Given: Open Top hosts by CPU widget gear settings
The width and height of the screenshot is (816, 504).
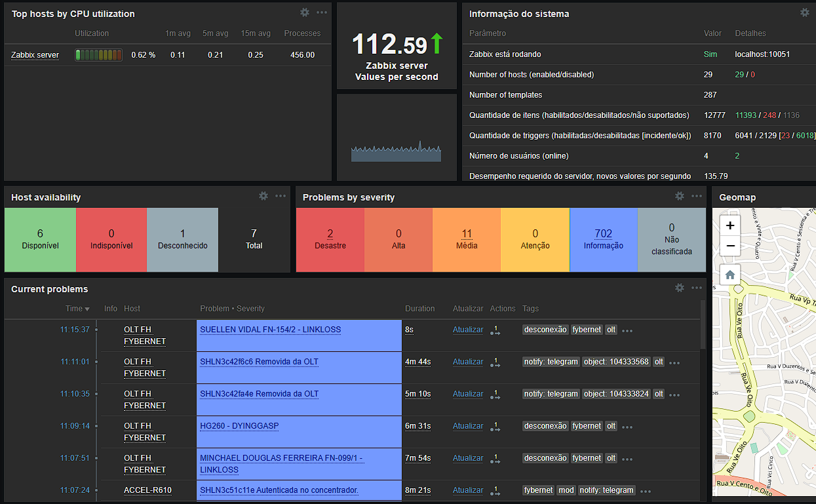Looking at the screenshot, I should 305,12.
